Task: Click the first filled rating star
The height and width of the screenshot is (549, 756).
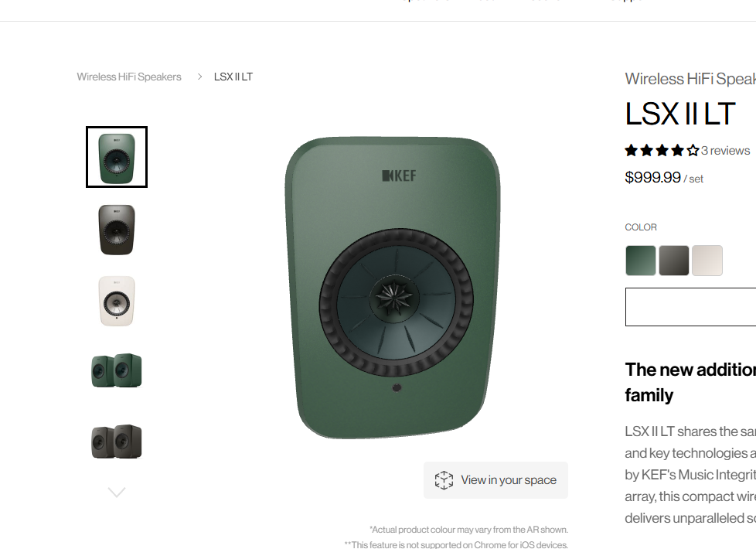Action: tap(631, 151)
